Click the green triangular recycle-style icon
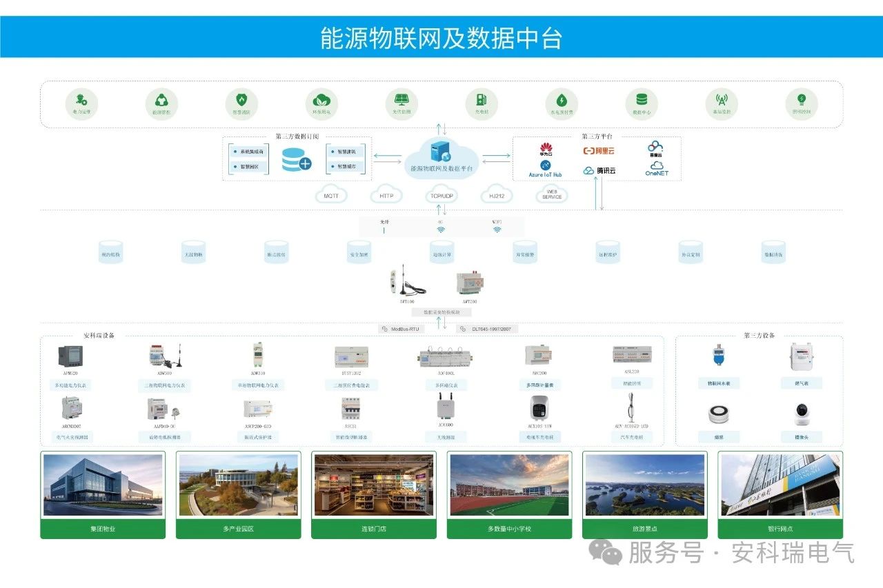 coord(161,99)
